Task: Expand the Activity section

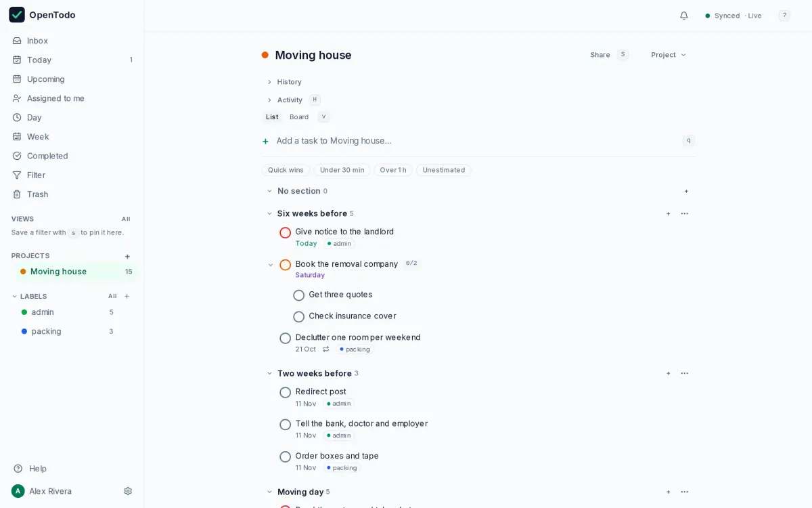Action: [x=285, y=100]
